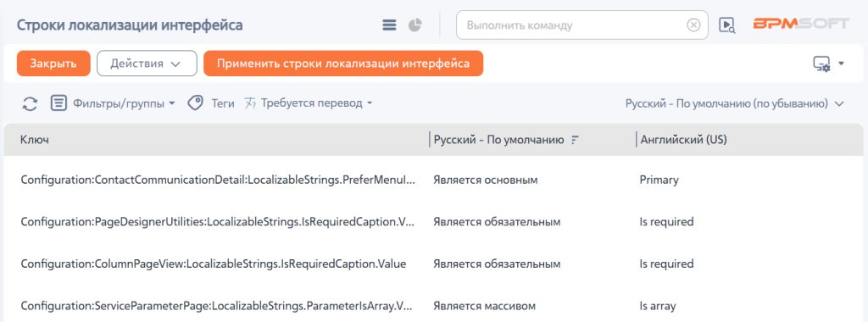Open analytics pie chart view
The width and height of the screenshot is (868, 322).
click(415, 25)
